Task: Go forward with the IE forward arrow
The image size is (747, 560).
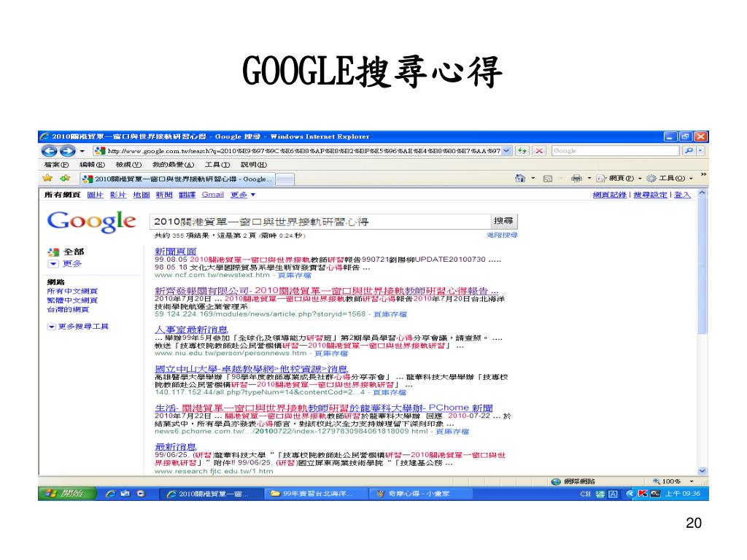Action: coord(67,151)
